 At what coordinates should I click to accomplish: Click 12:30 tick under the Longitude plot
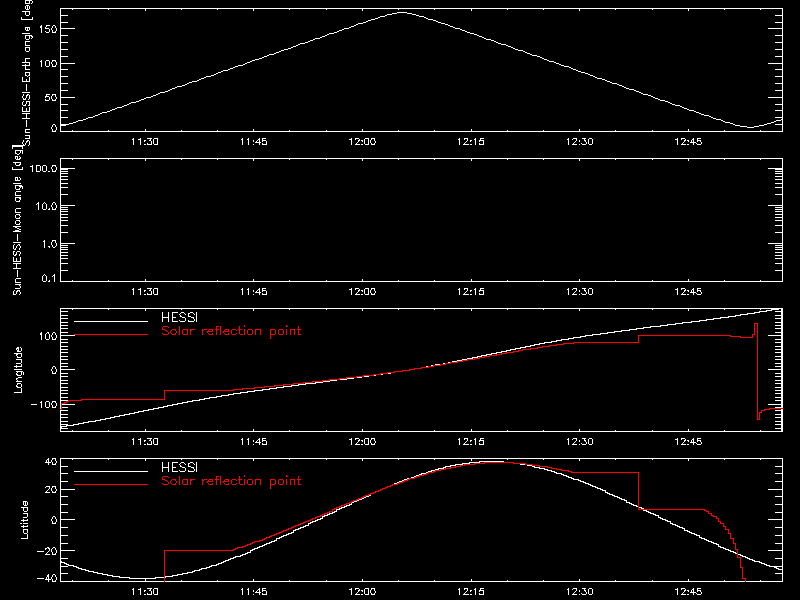point(580,442)
